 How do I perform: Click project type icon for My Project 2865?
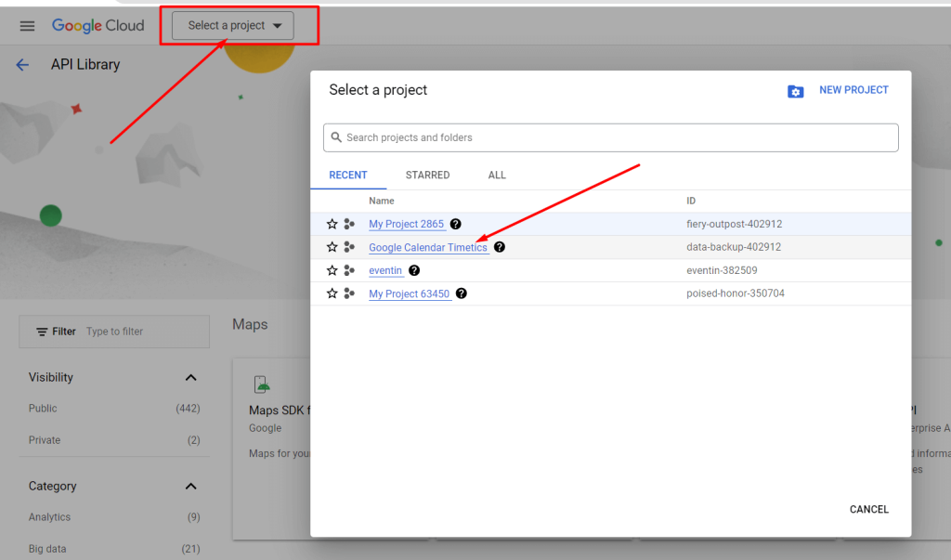tap(349, 224)
